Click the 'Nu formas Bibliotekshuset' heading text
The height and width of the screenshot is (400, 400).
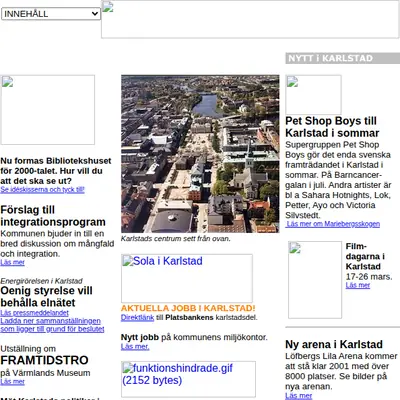coord(56,171)
